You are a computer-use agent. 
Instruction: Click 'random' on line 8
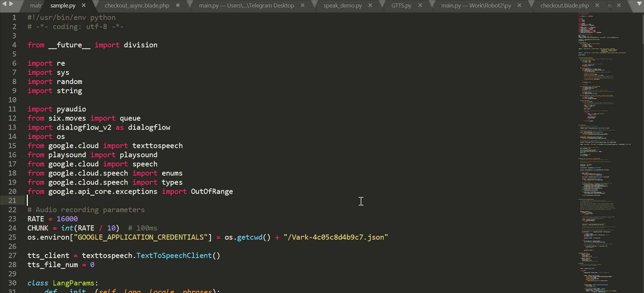pyautogui.click(x=69, y=82)
